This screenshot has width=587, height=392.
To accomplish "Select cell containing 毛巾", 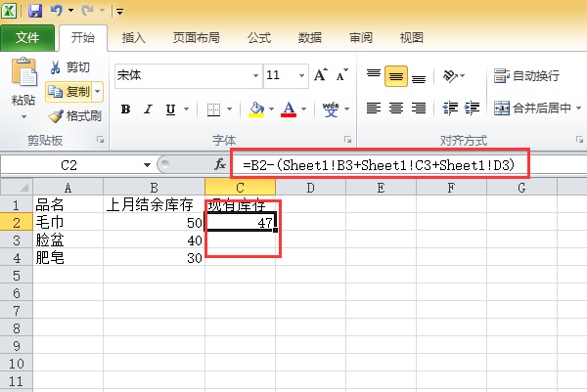I will point(68,223).
